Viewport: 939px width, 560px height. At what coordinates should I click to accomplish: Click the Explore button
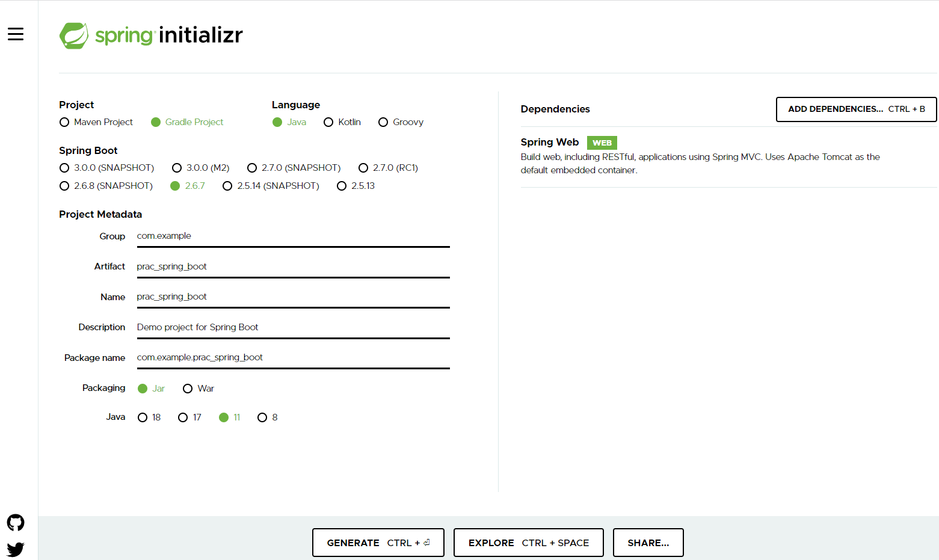pyautogui.click(x=529, y=543)
